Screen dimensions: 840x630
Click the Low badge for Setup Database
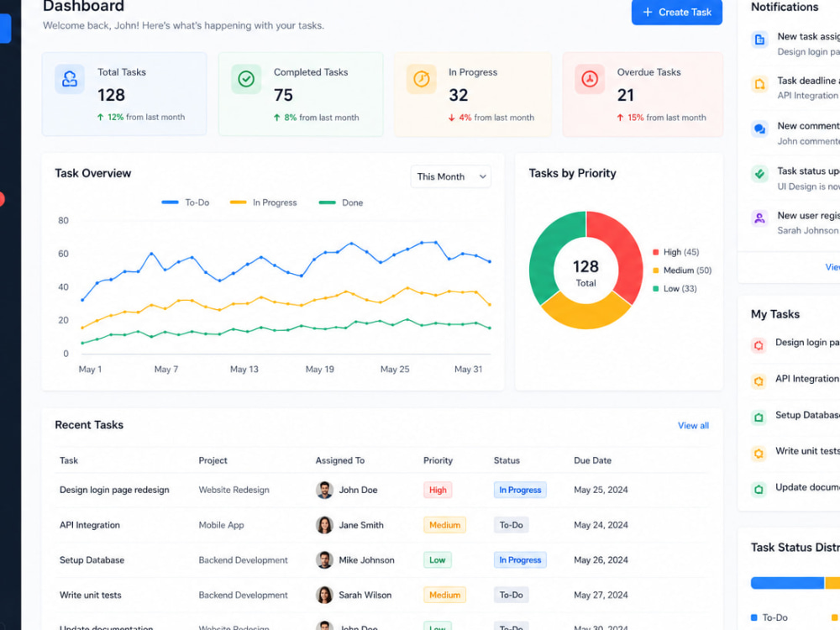tap(437, 559)
